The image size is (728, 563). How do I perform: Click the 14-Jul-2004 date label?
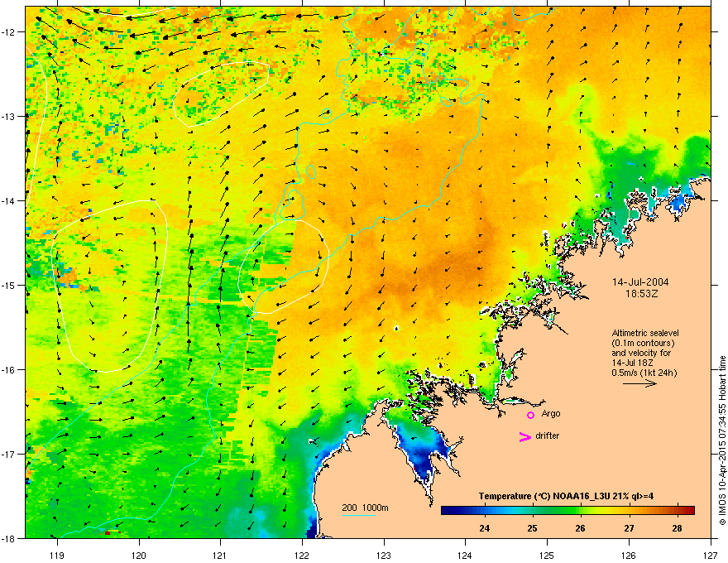pyautogui.click(x=640, y=282)
